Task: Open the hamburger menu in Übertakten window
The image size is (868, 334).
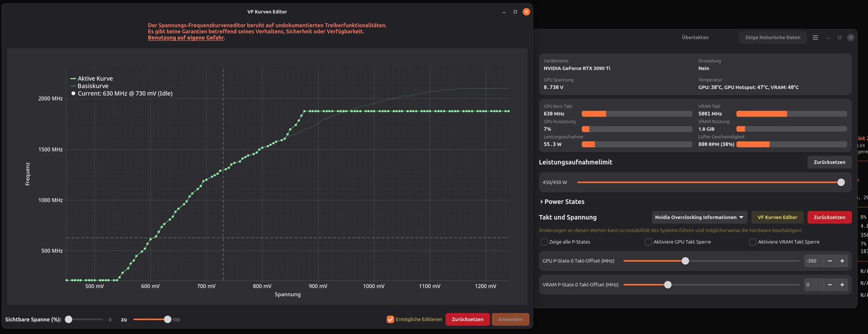Action: coord(815,37)
